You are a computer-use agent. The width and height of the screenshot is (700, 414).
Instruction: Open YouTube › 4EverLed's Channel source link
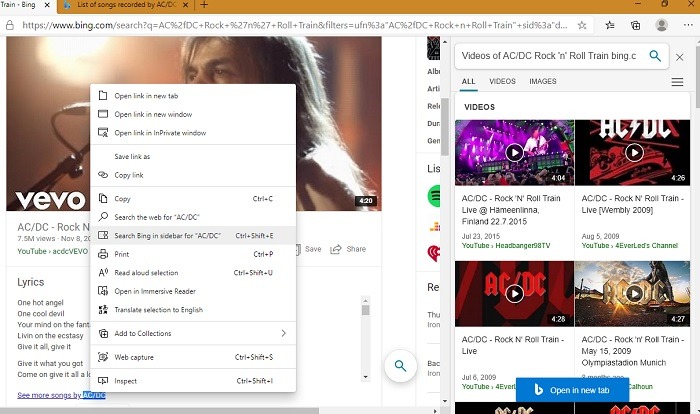629,246
